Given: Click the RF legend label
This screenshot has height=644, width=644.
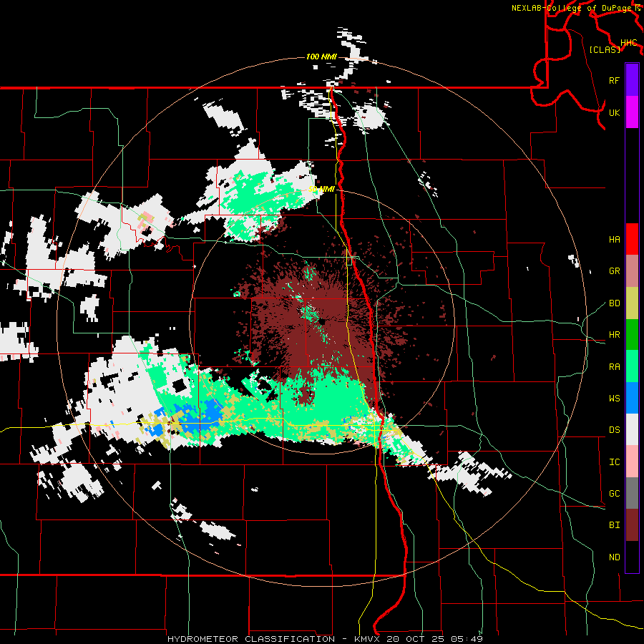Looking at the screenshot, I should pos(614,80).
